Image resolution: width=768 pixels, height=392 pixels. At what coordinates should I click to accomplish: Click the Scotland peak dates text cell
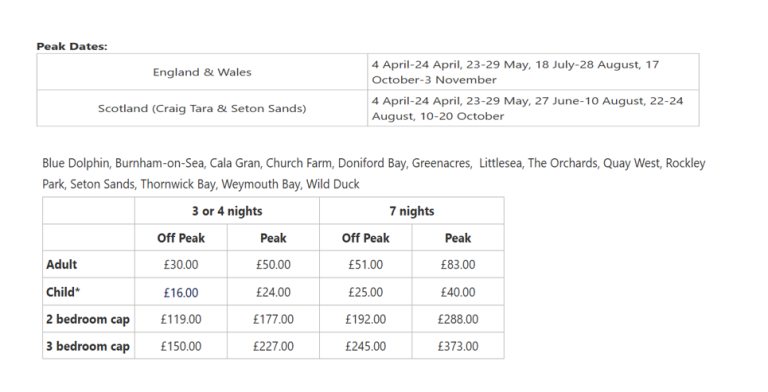coord(533,108)
